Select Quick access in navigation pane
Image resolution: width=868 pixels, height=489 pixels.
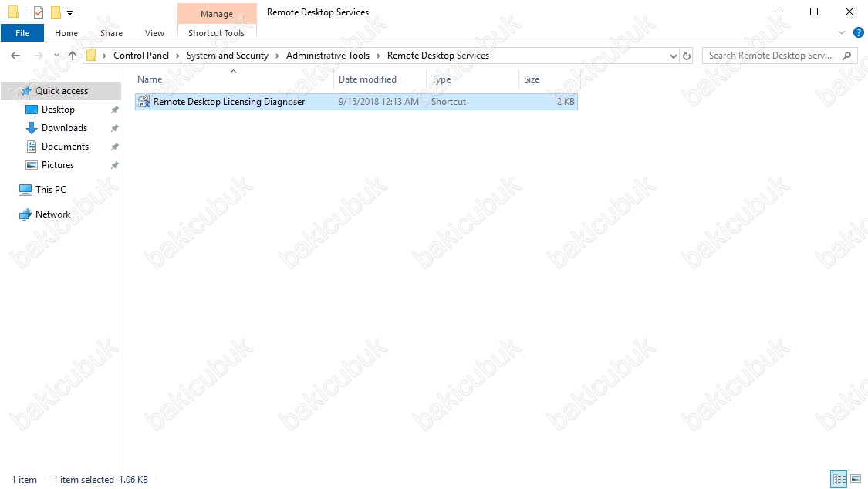tap(62, 91)
